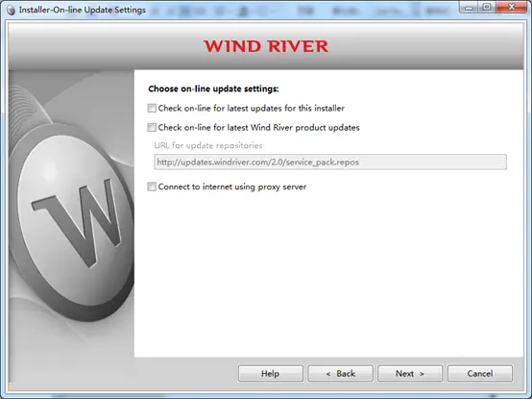532x399 pixels.
Task: Click the 'Installer-On-line Update Settings' window title
Action: [x=83, y=10]
